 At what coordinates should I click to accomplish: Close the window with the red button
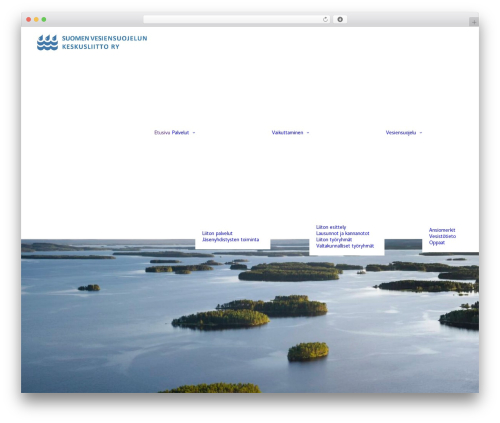[x=29, y=20]
